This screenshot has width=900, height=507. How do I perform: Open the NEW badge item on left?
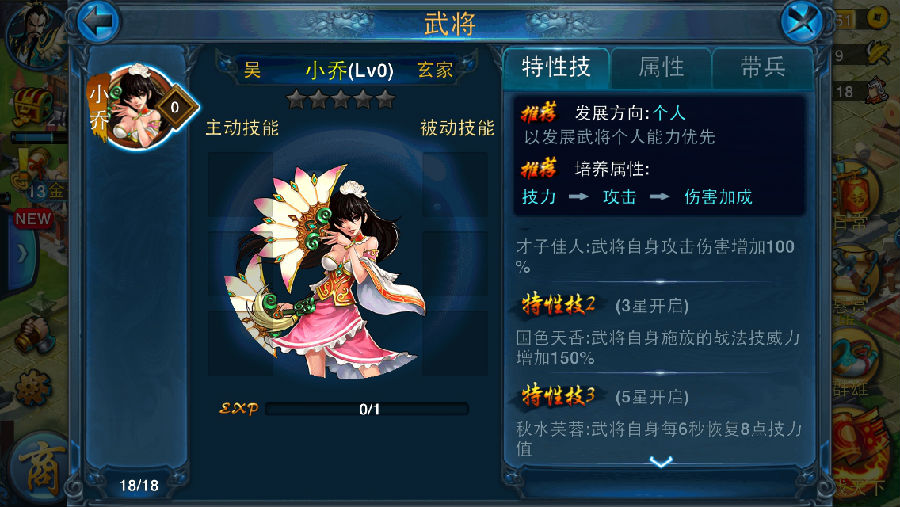tap(33, 219)
